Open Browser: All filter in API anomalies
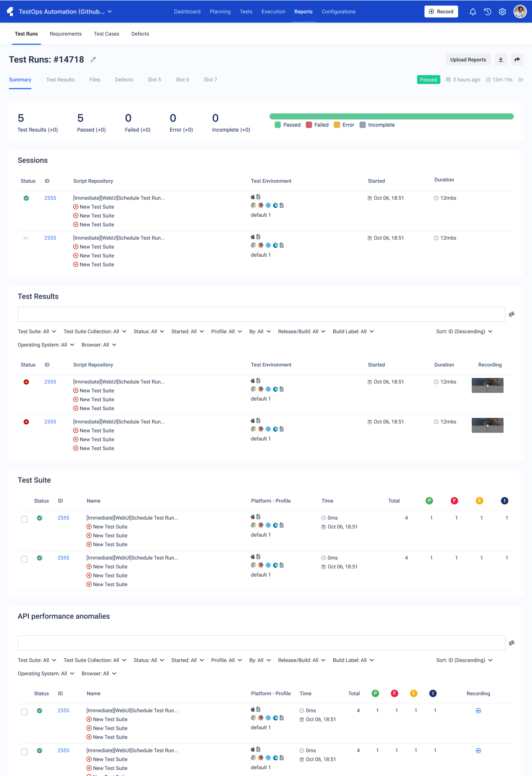This screenshot has width=532, height=776. pyautogui.click(x=99, y=674)
